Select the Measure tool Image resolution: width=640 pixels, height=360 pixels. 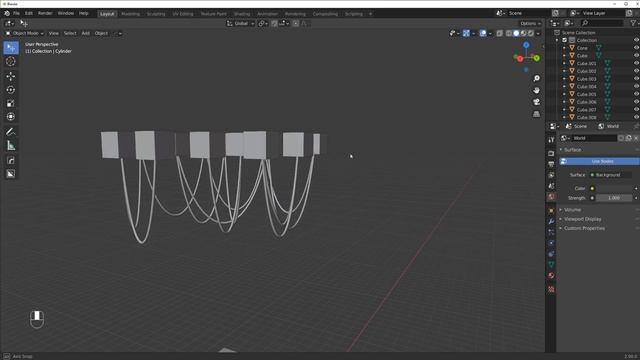[11, 145]
